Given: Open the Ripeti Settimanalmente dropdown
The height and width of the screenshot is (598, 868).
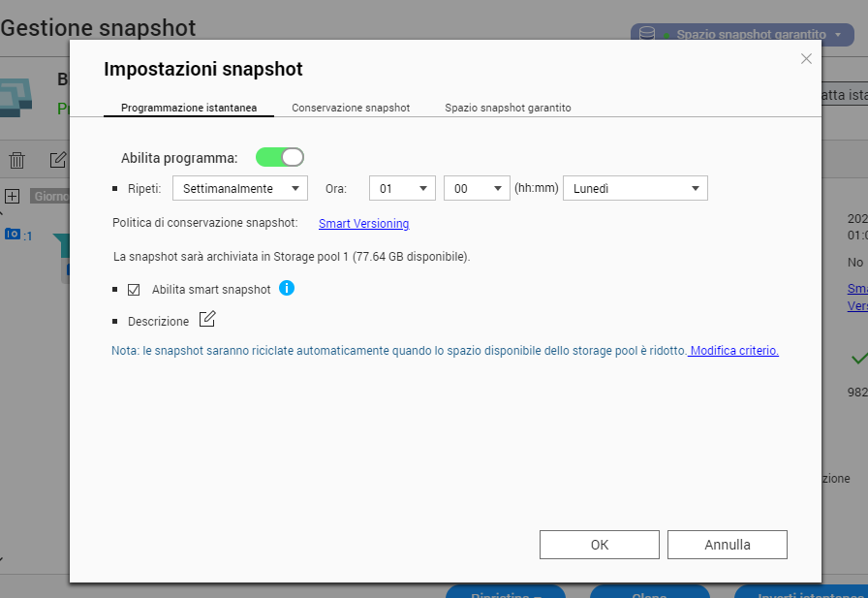Looking at the screenshot, I should tap(239, 188).
